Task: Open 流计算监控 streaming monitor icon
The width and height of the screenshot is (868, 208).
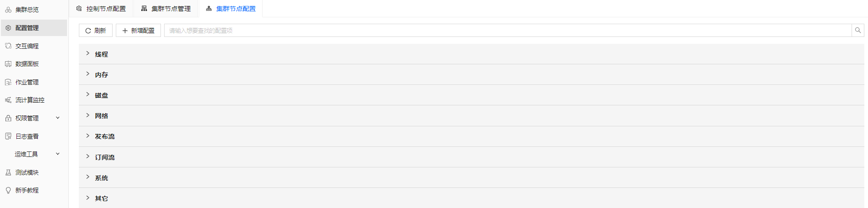Action: (x=8, y=100)
